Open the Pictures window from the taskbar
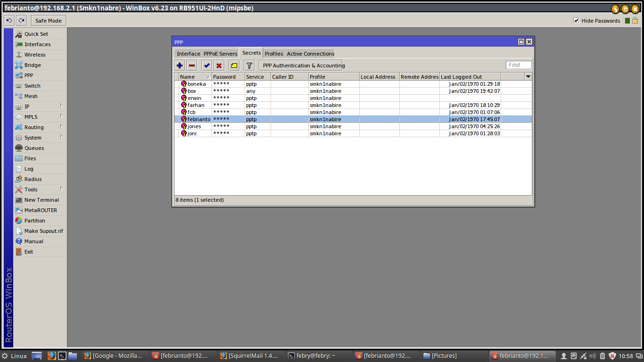Viewport: 644px width, 362px height. [x=454, y=356]
